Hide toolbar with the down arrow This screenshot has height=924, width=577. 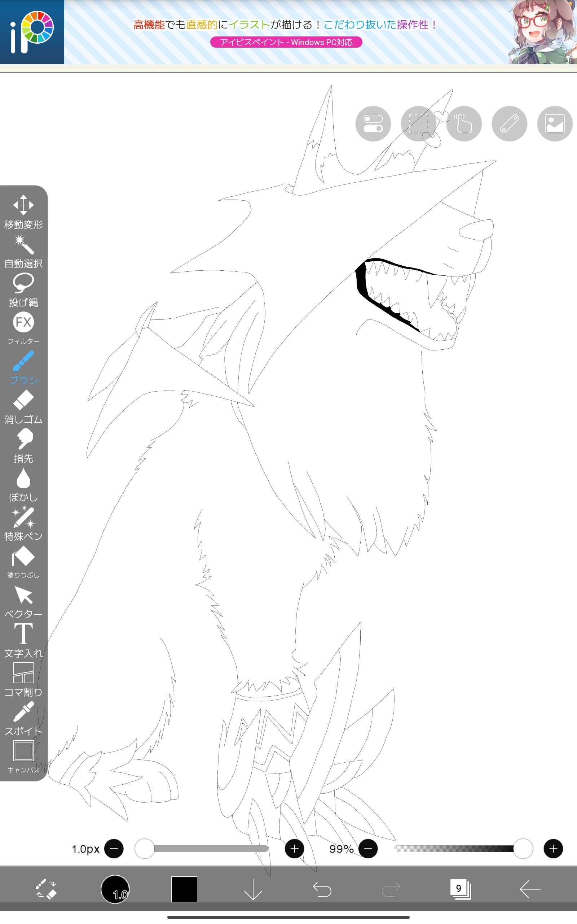point(253,889)
